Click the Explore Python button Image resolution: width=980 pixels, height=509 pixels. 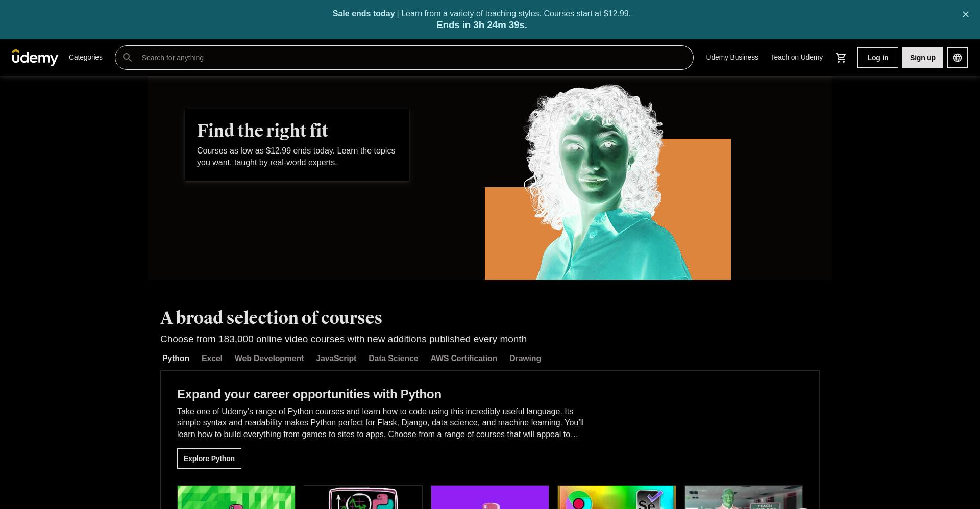[x=209, y=459]
